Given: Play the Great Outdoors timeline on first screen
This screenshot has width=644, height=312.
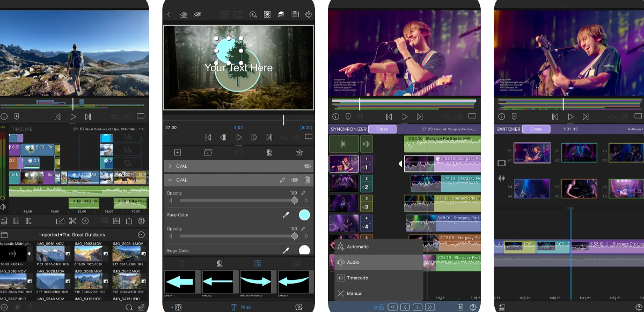Looking at the screenshot, I should (74, 116).
